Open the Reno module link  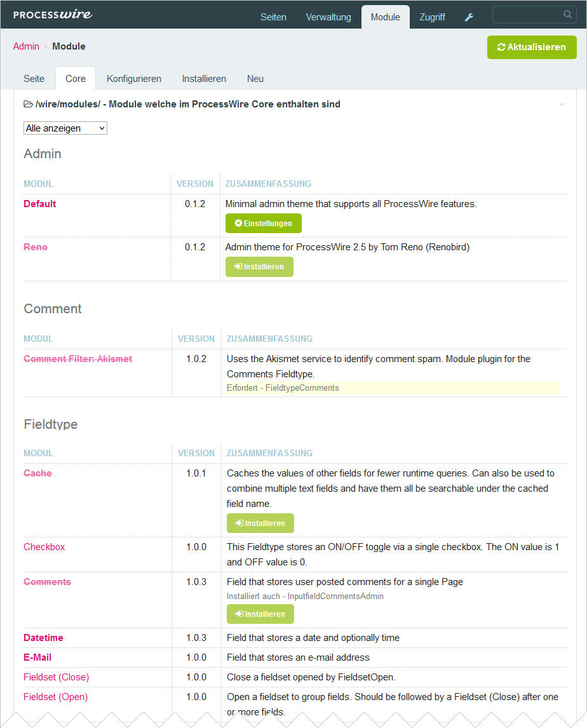36,247
